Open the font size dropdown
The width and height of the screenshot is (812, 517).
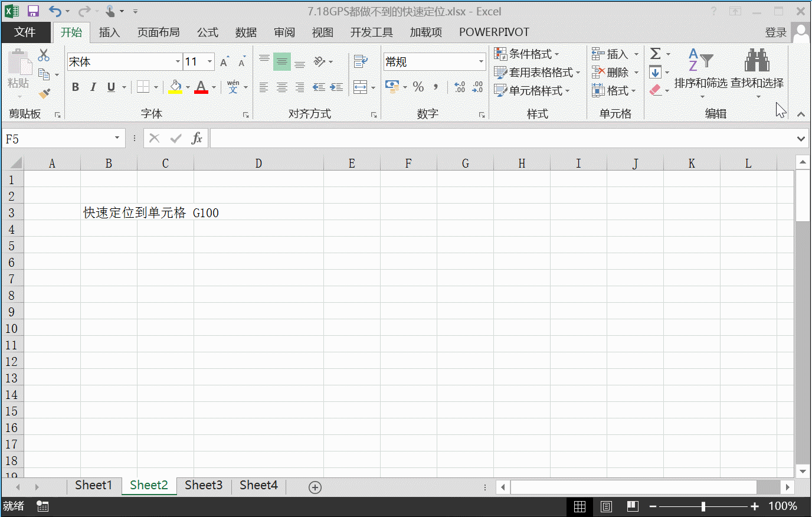click(x=209, y=61)
